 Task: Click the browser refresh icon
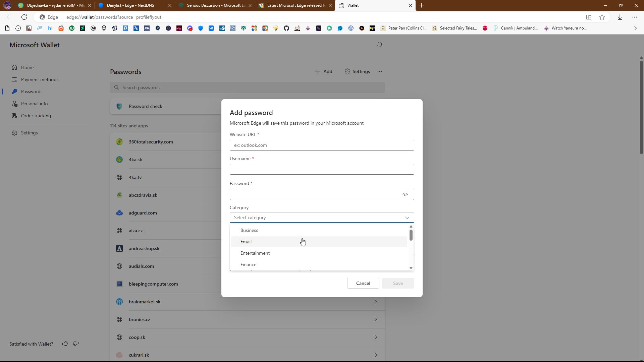[24, 17]
